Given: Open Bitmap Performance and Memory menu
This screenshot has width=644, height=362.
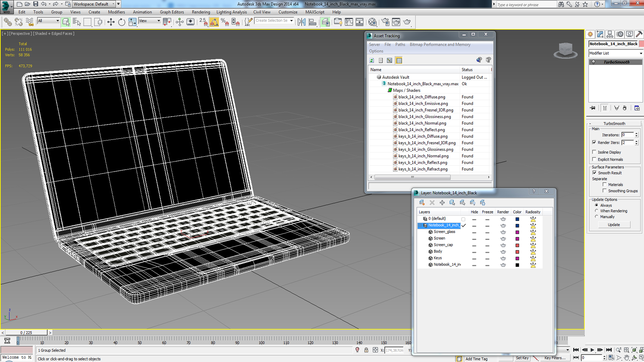Looking at the screenshot, I should [x=440, y=45].
